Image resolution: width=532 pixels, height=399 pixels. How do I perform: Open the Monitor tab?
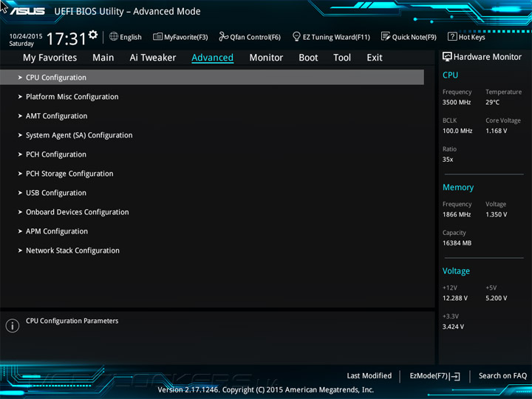(x=266, y=58)
